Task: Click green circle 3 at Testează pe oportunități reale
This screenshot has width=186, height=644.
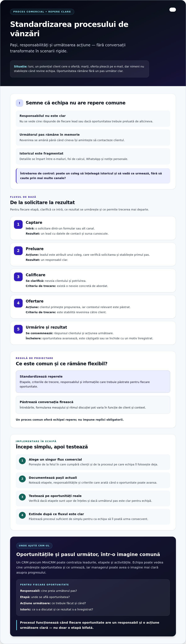Action: (x=22, y=497)
